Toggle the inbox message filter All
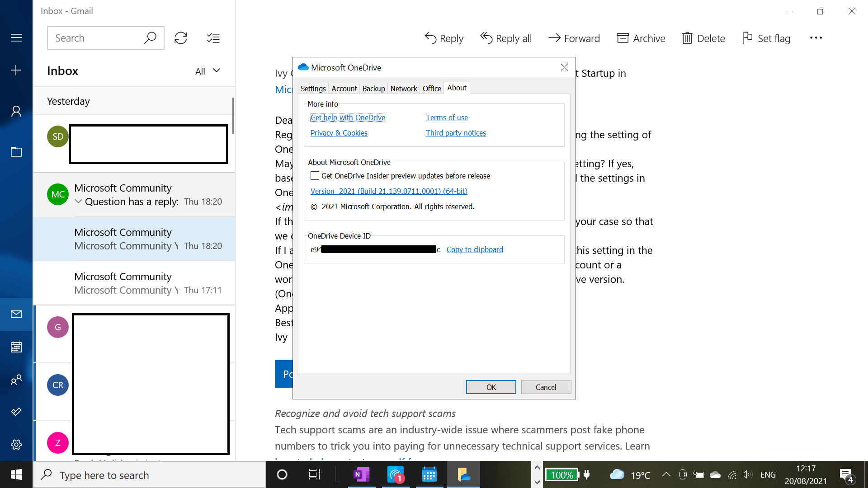This screenshot has width=868, height=488. tap(208, 70)
